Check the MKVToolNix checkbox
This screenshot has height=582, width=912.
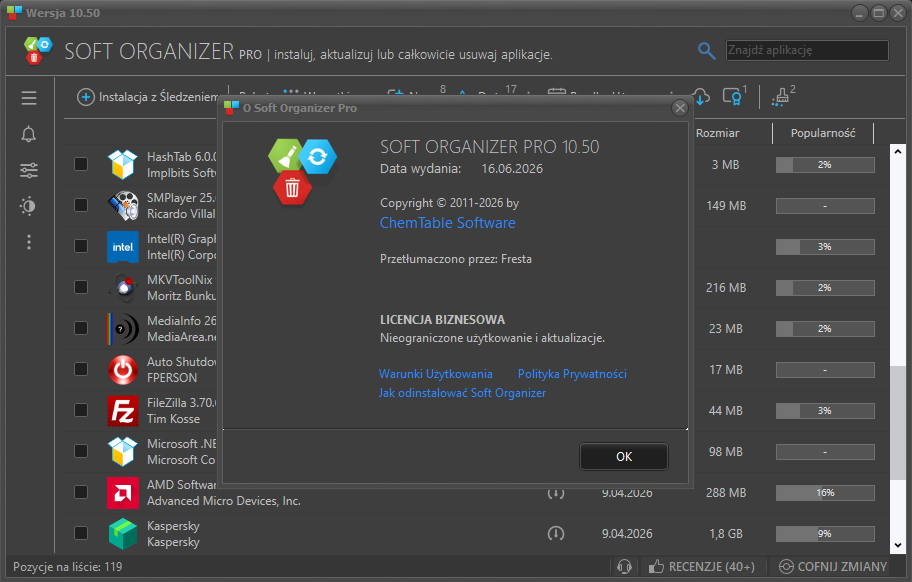coord(81,287)
